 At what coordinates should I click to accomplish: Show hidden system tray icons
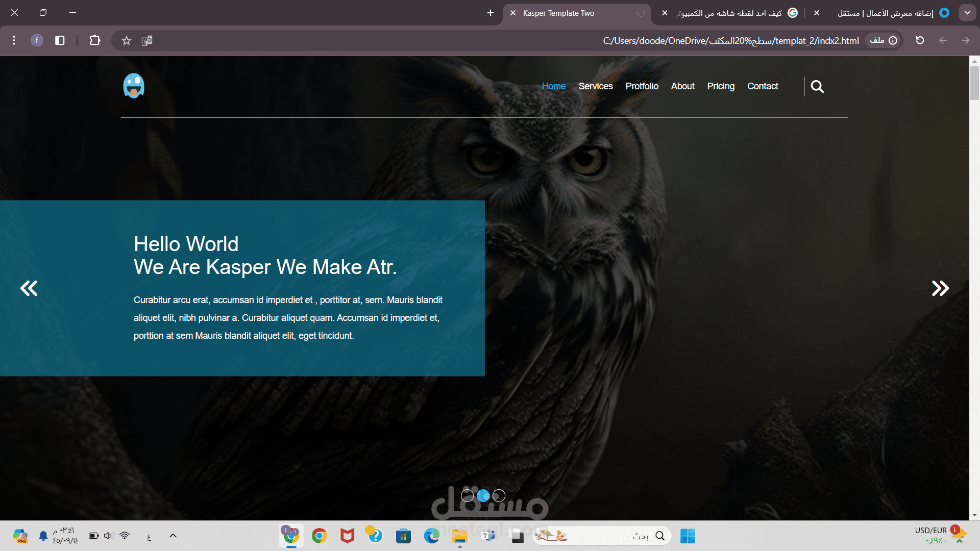(173, 536)
